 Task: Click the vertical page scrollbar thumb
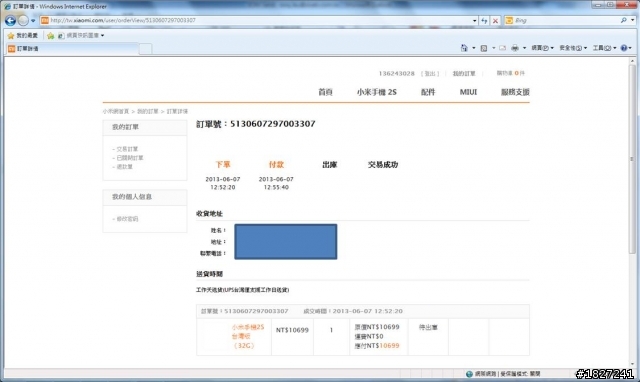click(x=632, y=159)
